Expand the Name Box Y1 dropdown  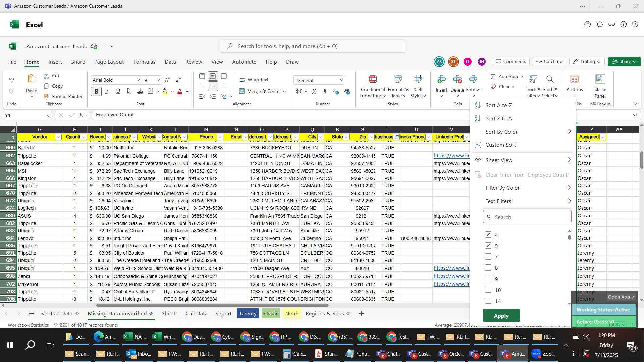[49, 116]
